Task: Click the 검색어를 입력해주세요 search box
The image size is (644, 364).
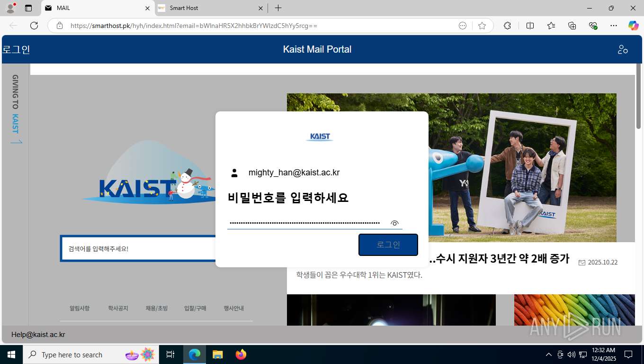Action: click(138, 248)
